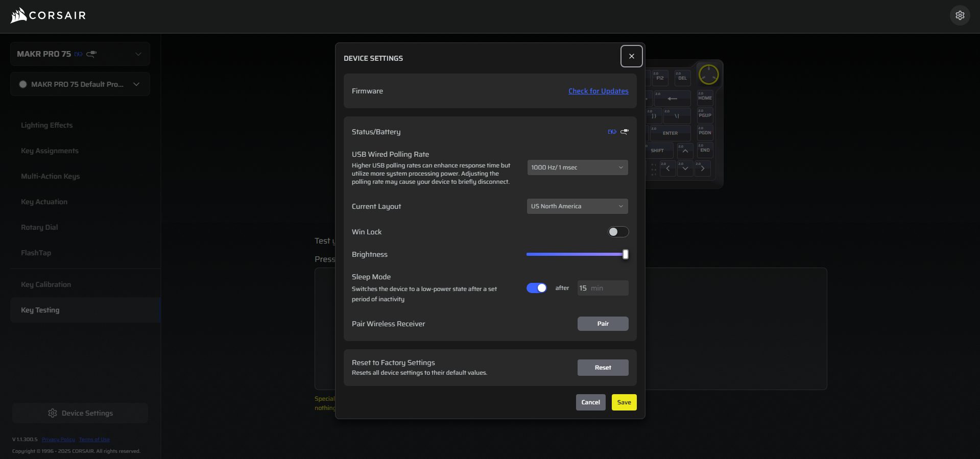Click the Brightness slider handle
This screenshot has height=459, width=980.
625,254
